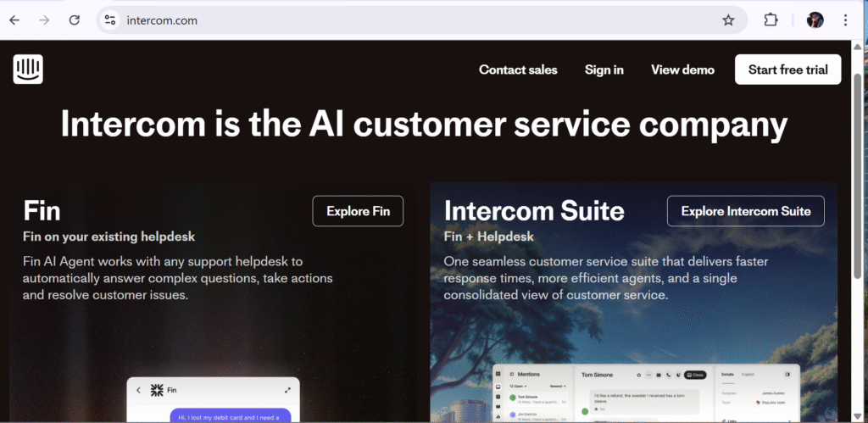Open the more options ellipsis for Tom Simone
This screenshot has width=868, height=423.
click(x=648, y=375)
